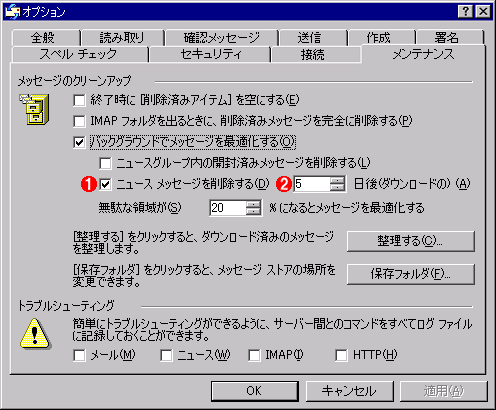The width and height of the screenshot is (496, 410).
Task: Uncheck バックグラウンドでメッセージを最適化する
Action: [x=79, y=143]
